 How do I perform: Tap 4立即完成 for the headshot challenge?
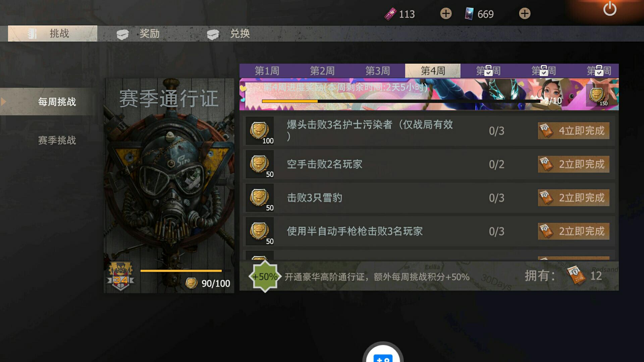[x=574, y=131]
